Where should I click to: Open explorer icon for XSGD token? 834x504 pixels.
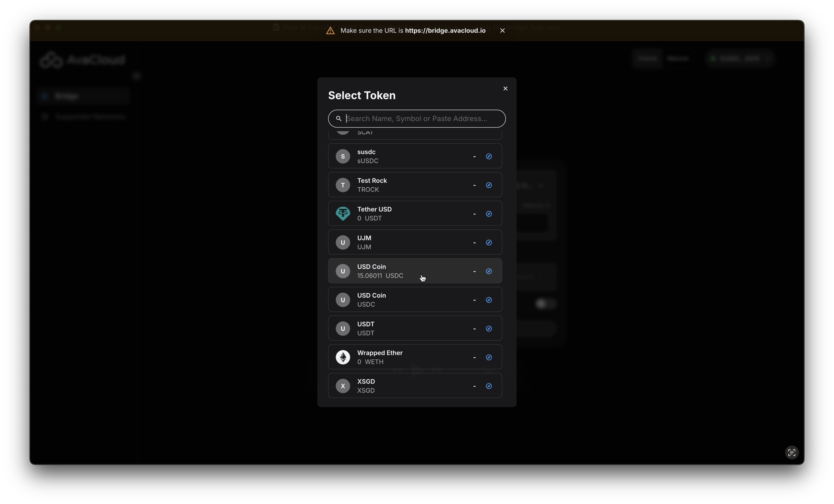tap(489, 386)
